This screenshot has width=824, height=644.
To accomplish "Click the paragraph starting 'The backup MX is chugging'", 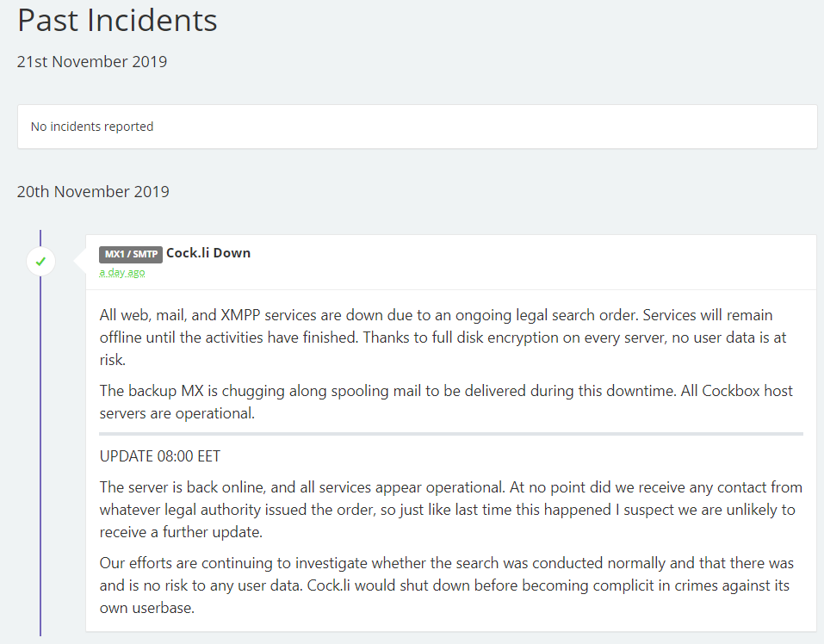I will 446,402.
